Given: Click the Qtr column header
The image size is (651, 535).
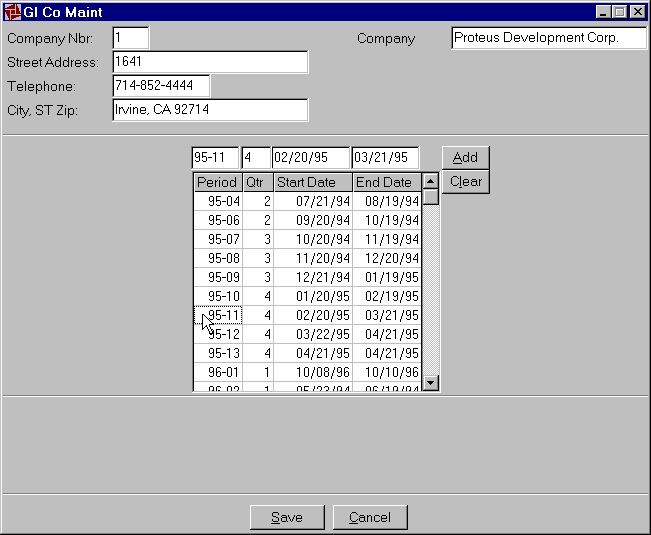Looking at the screenshot, I should click(x=258, y=183).
